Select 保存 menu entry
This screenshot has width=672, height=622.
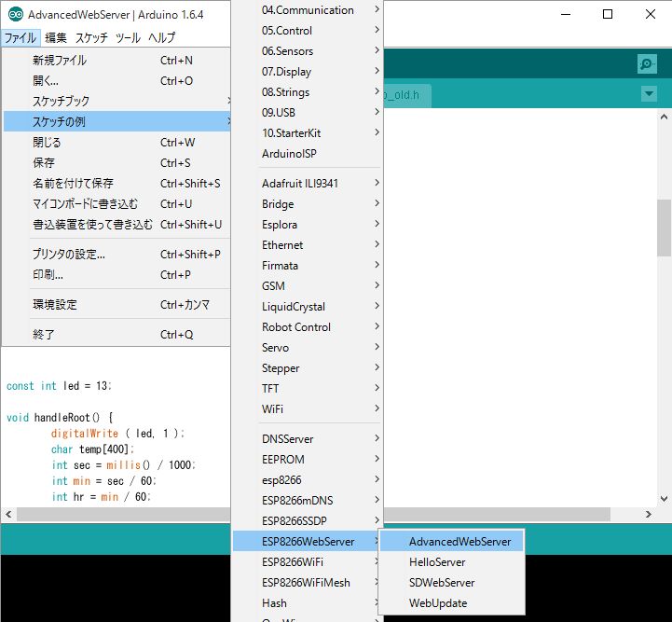pyautogui.click(x=117, y=163)
